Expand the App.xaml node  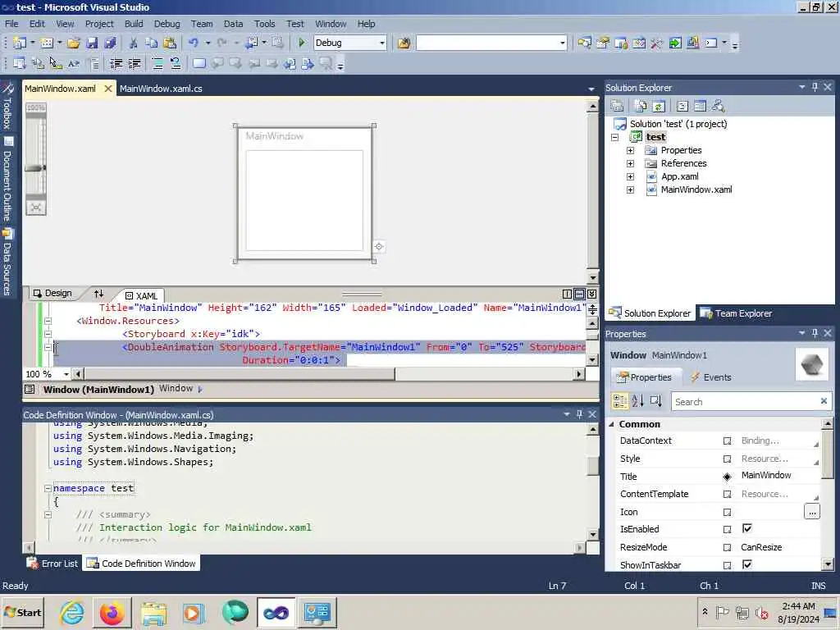631,177
